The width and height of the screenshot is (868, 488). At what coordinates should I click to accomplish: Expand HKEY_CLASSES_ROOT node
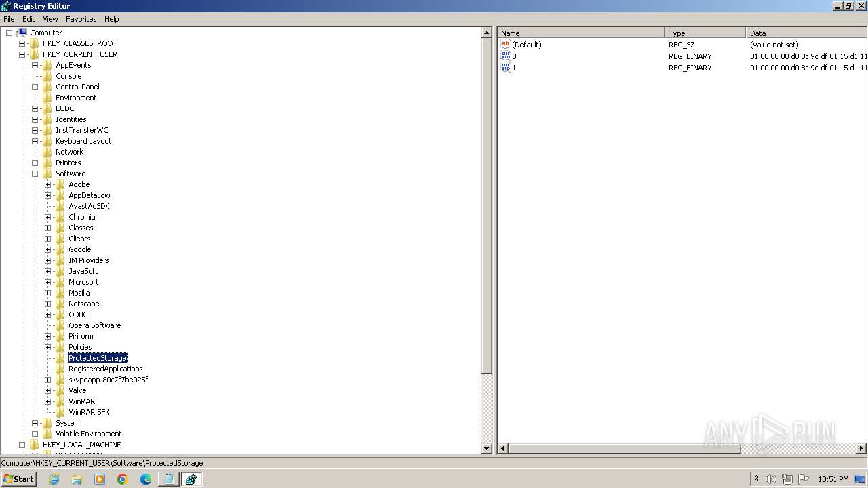click(x=22, y=43)
